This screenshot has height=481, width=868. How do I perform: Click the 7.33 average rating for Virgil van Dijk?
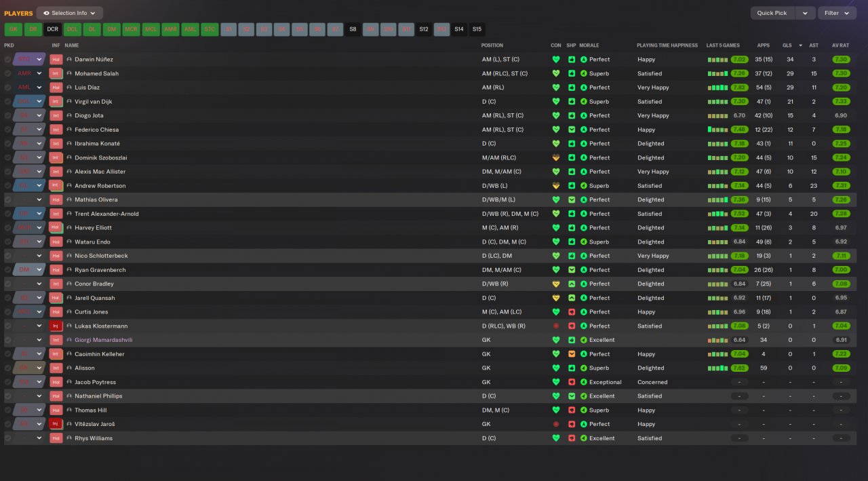coord(841,102)
